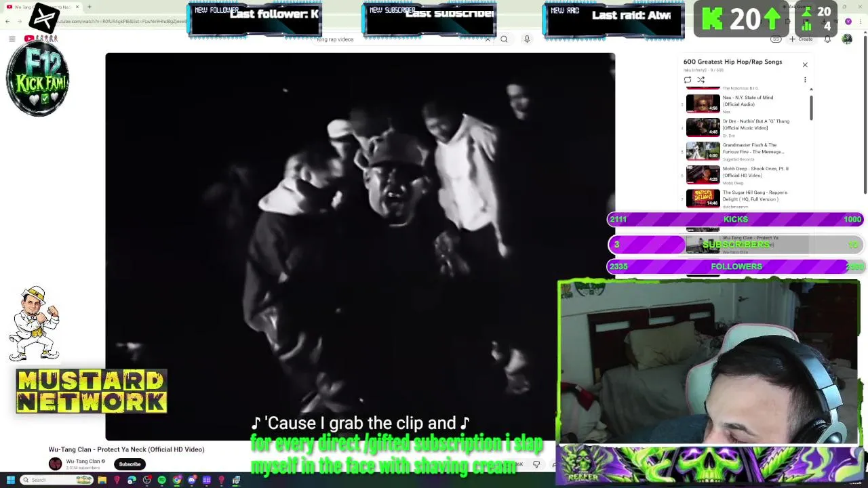
Task: Play Grandmaster Flash - The Message thumbnail
Action: (703, 151)
